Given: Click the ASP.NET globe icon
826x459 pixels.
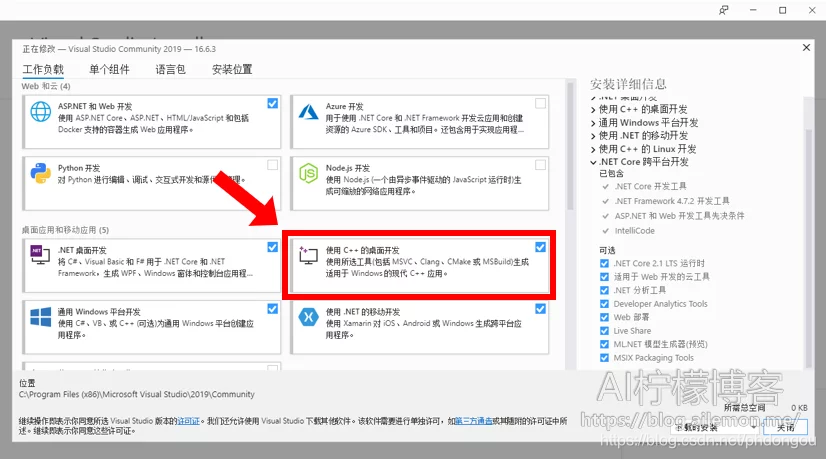Looking at the screenshot, I should (41, 112).
